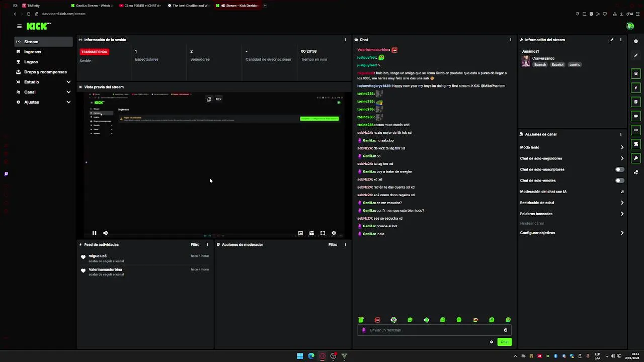Image resolution: width=644 pixels, height=362 pixels.
Task: Open options menu of Feed de actividades
Action: (x=207, y=245)
